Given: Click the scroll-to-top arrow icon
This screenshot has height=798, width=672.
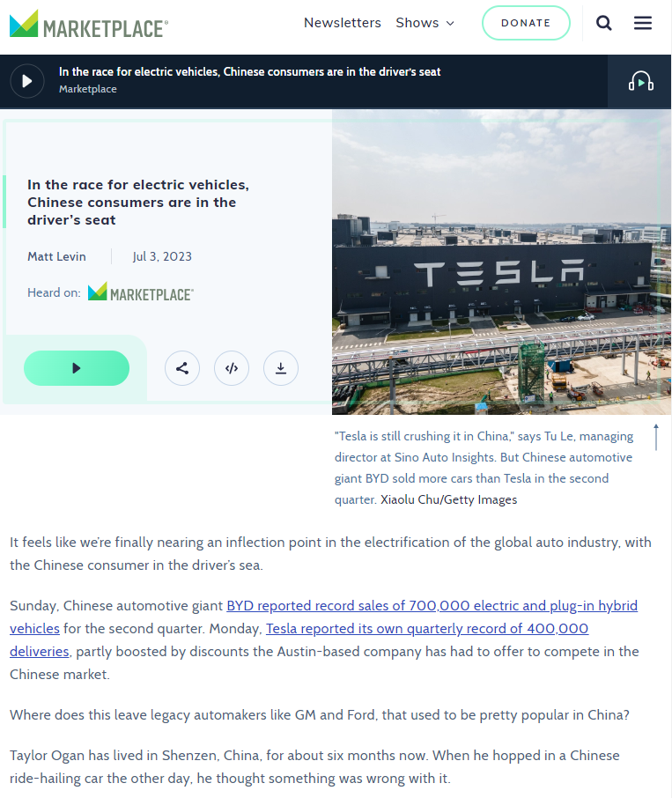Looking at the screenshot, I should point(656,437).
